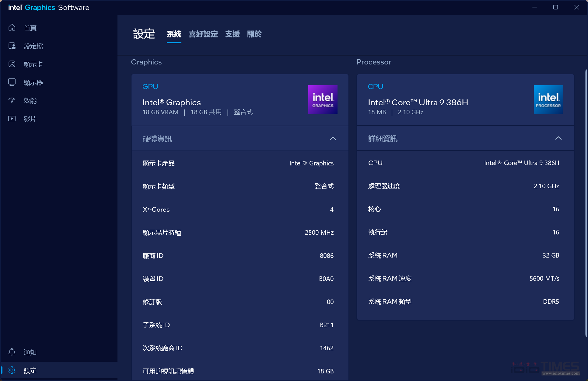Image resolution: width=588 pixels, height=381 pixels.
Task: Click the 處理器速度 value 2.10 GHz
Action: pyautogui.click(x=546, y=186)
